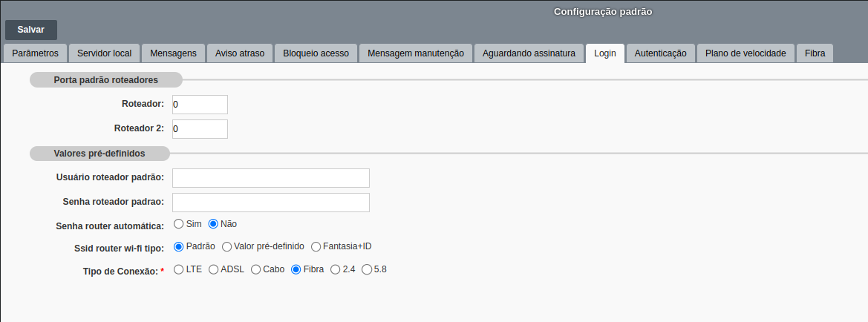Click the Salvar button

(x=31, y=30)
